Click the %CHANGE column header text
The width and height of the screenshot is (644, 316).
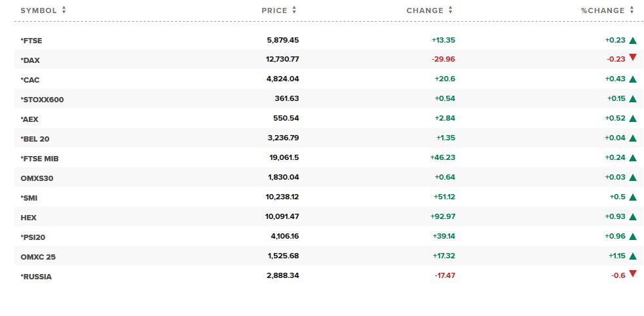point(603,10)
